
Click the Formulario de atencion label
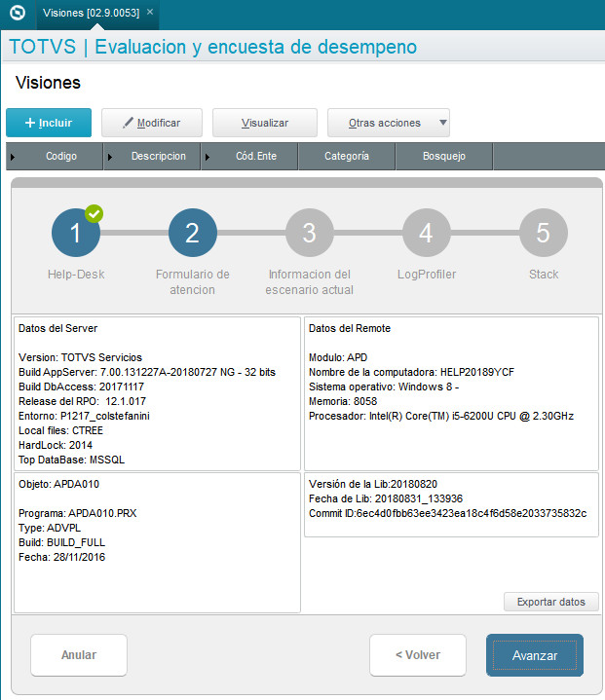pos(193,281)
